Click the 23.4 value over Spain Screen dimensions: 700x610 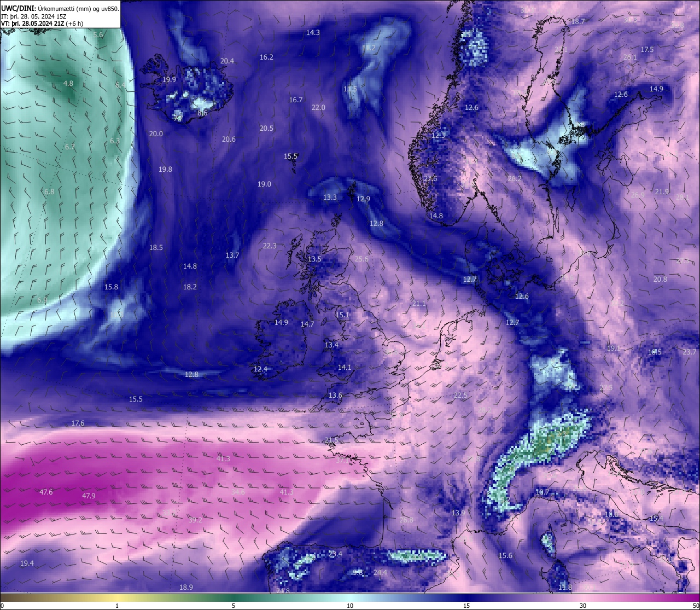click(x=335, y=554)
